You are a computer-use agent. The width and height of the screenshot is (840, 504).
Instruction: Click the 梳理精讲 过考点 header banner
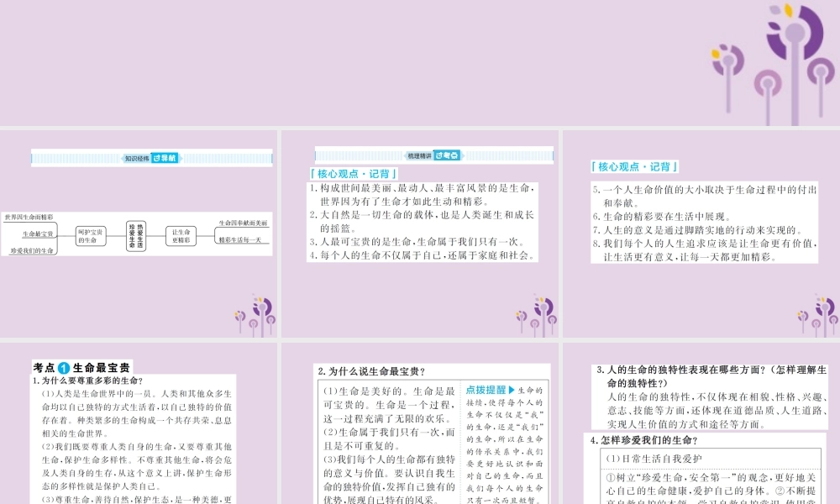pyautogui.click(x=434, y=155)
